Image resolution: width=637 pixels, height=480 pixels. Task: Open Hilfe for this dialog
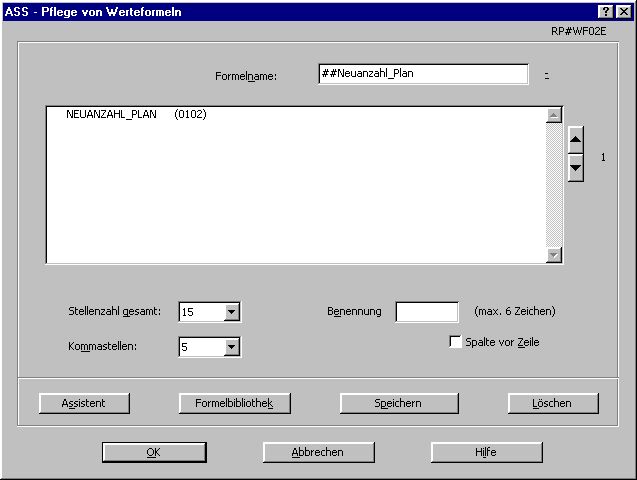tap(485, 452)
